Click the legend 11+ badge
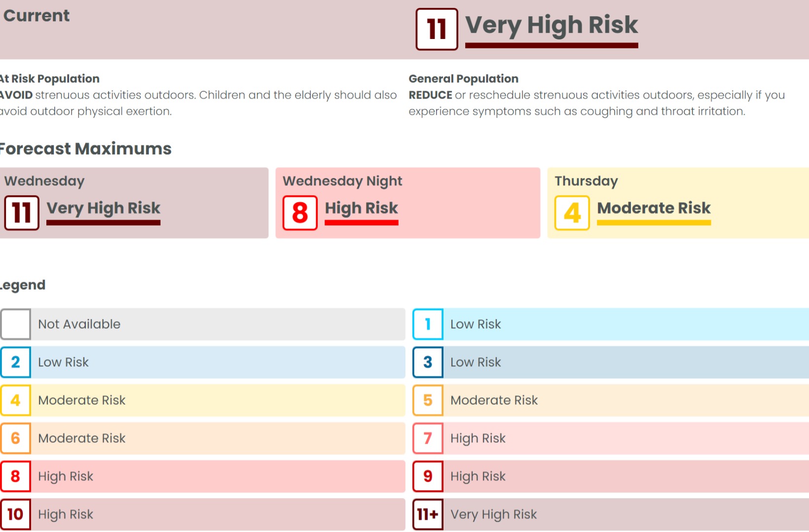 [428, 514]
